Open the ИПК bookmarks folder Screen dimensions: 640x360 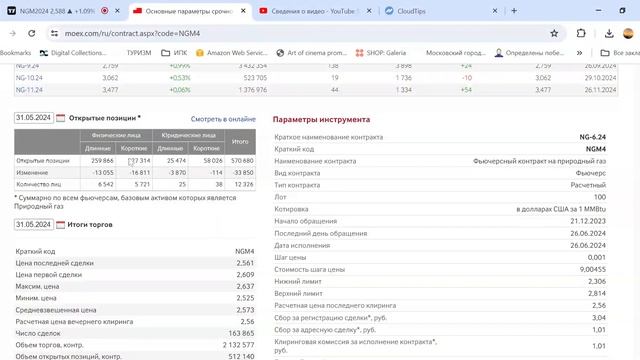point(174,53)
